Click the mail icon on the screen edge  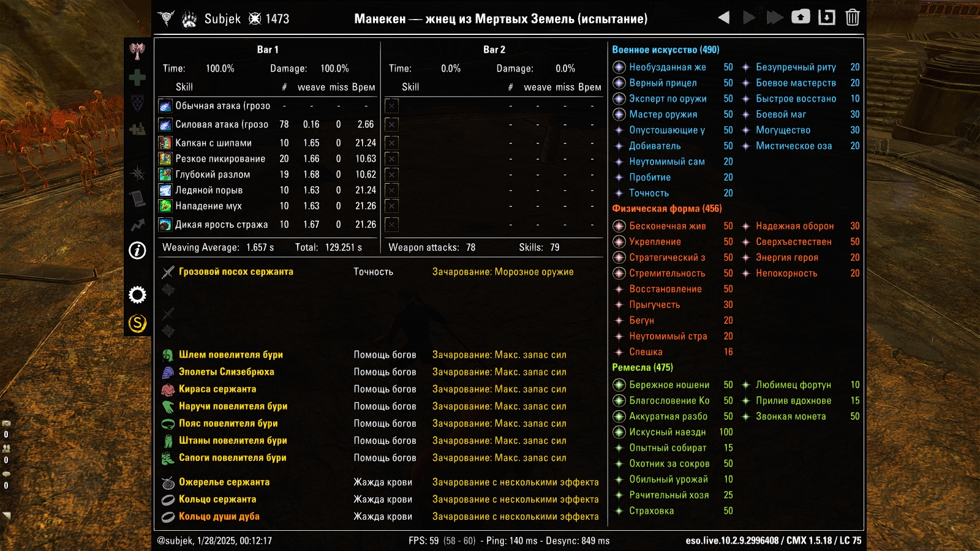[x=6, y=423]
